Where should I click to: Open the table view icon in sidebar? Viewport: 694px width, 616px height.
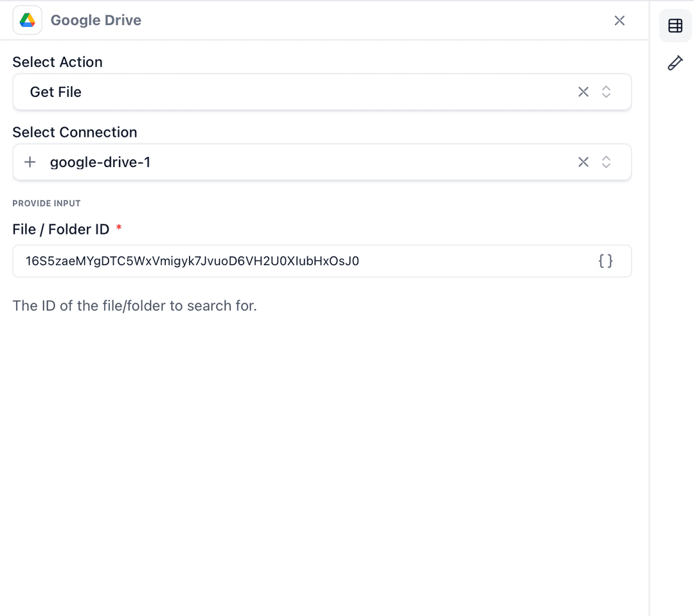coord(675,26)
